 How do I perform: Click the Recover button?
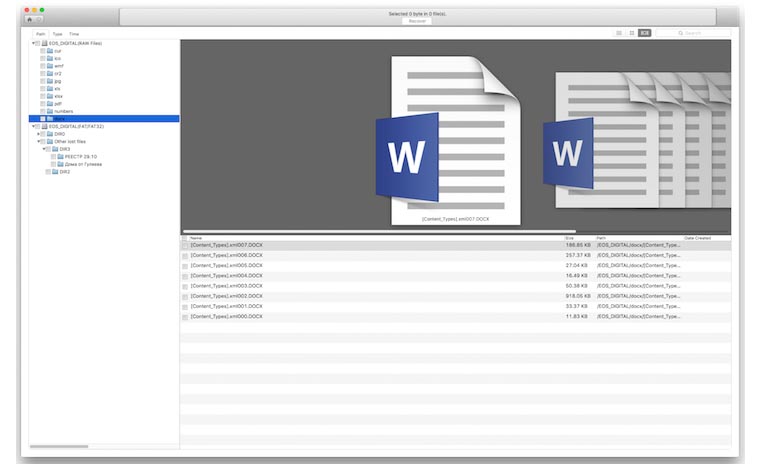coord(417,21)
